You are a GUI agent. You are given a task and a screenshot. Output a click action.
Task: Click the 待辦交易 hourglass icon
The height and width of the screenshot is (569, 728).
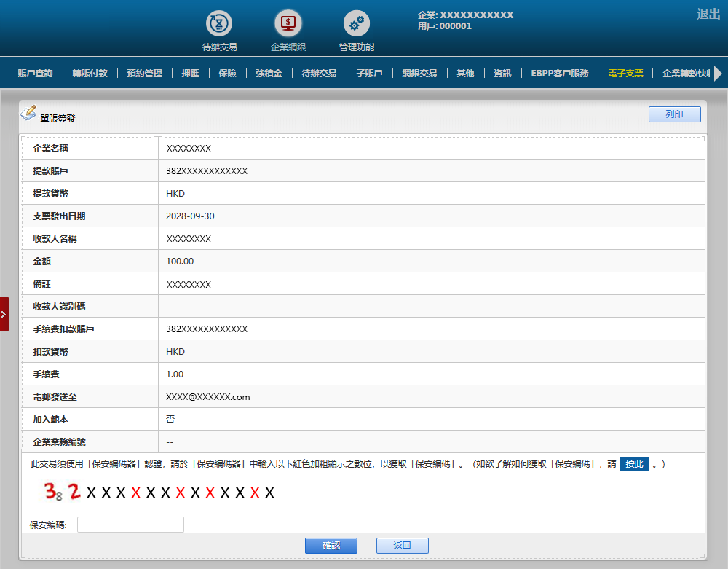219,24
